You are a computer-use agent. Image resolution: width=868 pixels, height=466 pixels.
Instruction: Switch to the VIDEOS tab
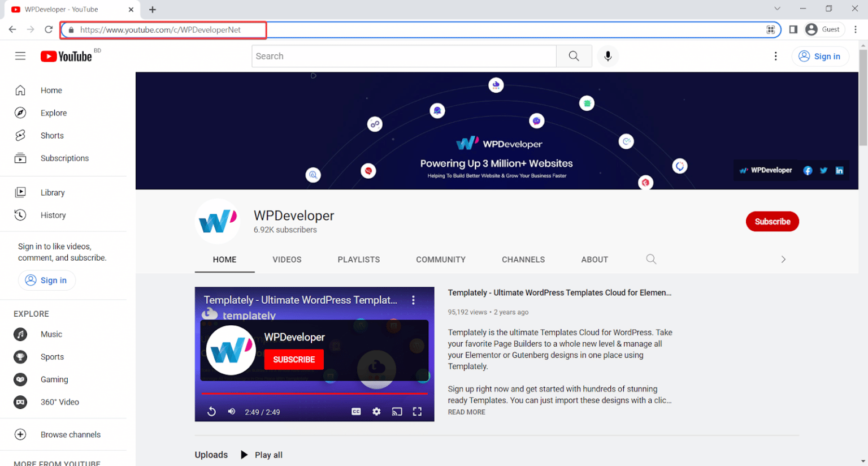coord(287,259)
